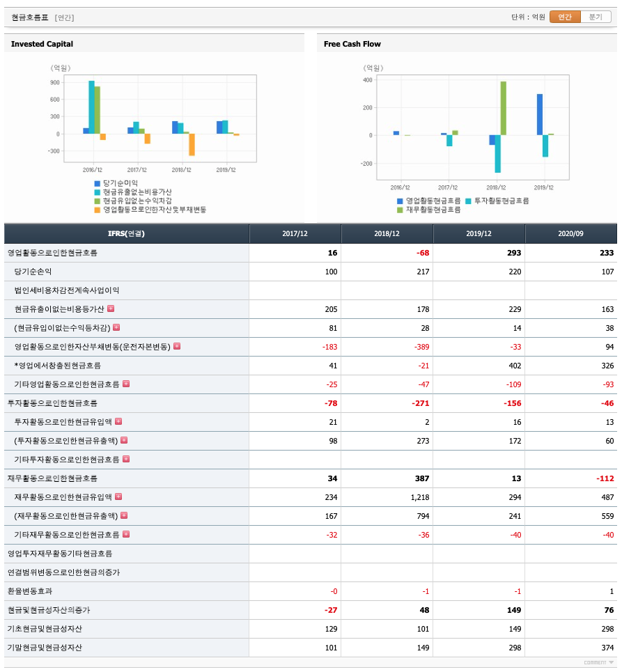Click the 2019/12 영업에서창출된현금흐름 value 402
The height and width of the screenshot is (672, 622).
coord(515,366)
